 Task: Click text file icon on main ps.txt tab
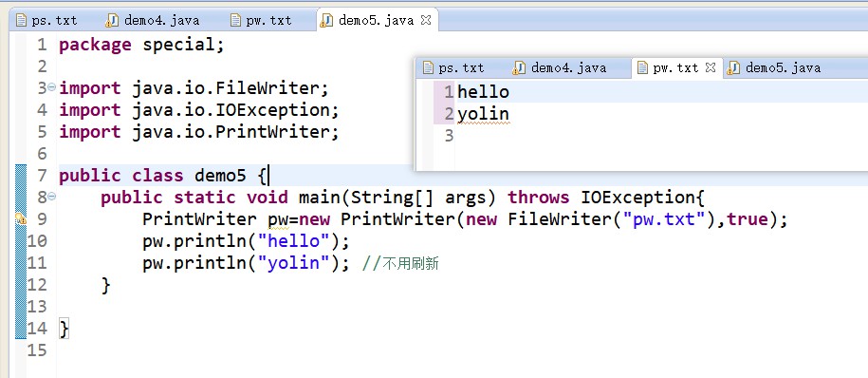tap(22, 21)
